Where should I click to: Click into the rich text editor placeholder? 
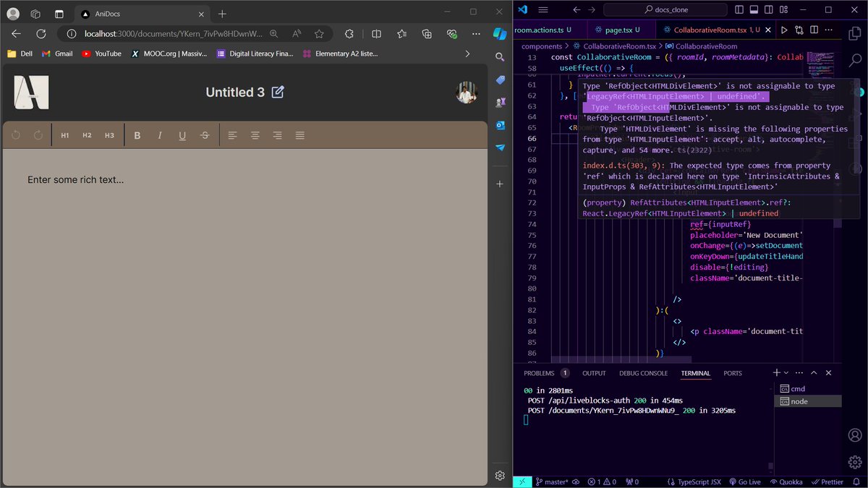pos(76,179)
